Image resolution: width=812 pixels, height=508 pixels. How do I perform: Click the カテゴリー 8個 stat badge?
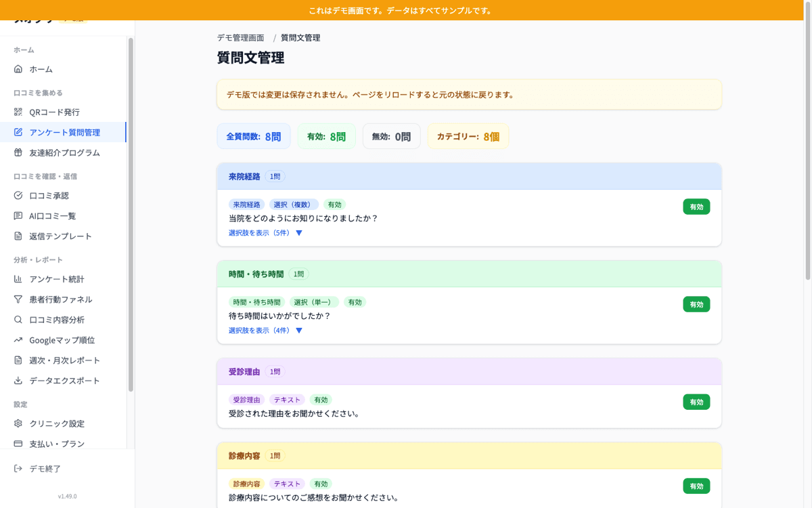(x=468, y=136)
